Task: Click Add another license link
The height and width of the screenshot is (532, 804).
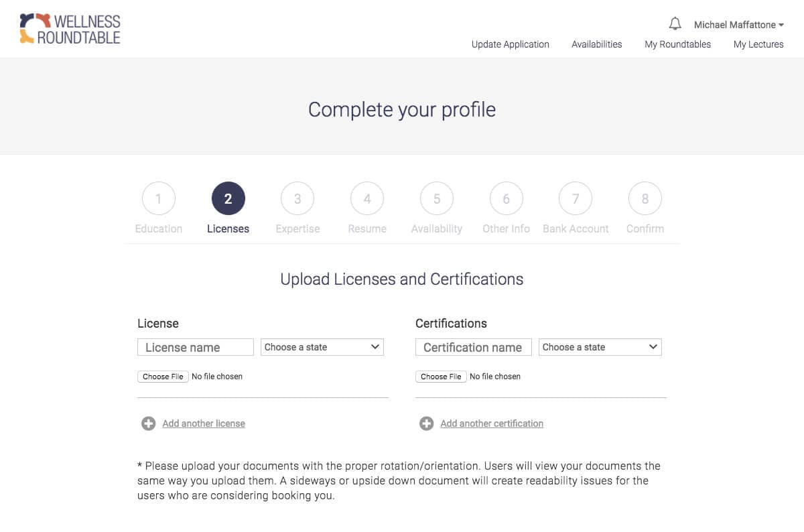Action: [204, 423]
